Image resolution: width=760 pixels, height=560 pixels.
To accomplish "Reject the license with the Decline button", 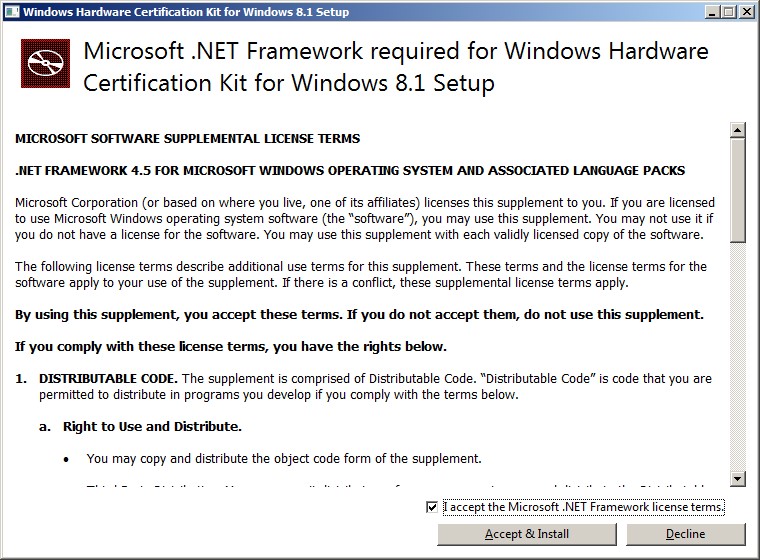I will tap(685, 534).
